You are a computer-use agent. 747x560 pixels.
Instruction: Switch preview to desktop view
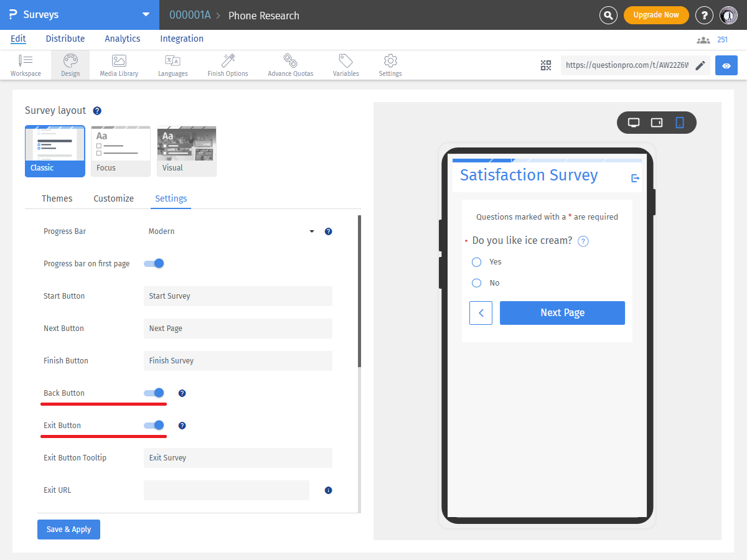pos(634,122)
